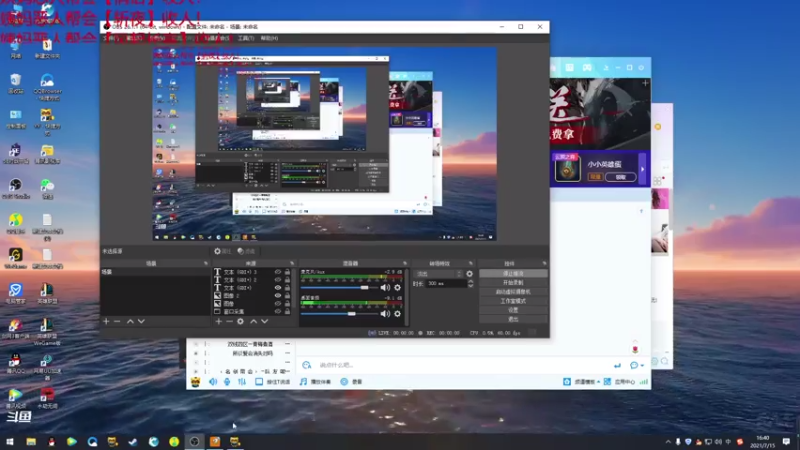Pop out the audio mixer dock panel
Image resolution: width=800 pixels, height=450 pixels.
pyautogui.click(x=405, y=263)
